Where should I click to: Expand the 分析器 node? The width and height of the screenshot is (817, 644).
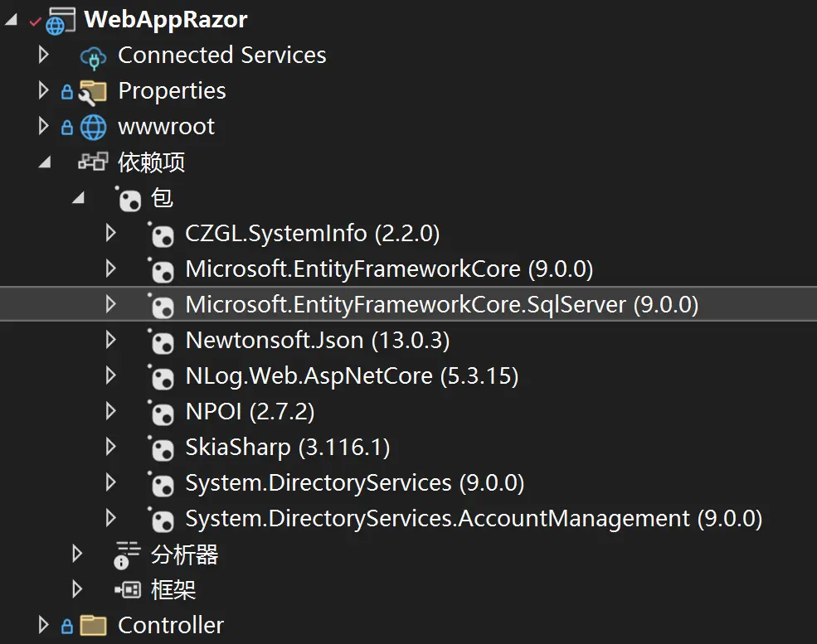(77, 554)
